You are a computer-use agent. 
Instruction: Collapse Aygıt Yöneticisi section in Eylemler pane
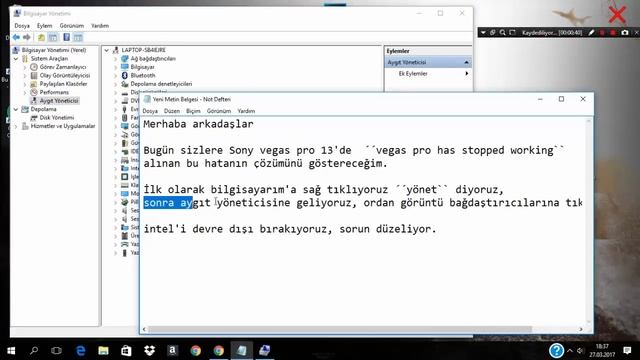tap(467, 62)
